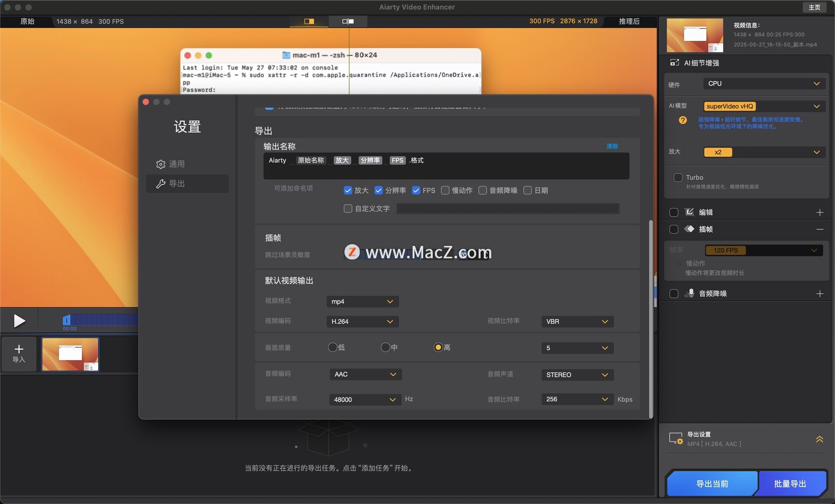This screenshot has width=835, height=504.
Task: Open the video format mp4 dropdown
Action: pos(362,302)
